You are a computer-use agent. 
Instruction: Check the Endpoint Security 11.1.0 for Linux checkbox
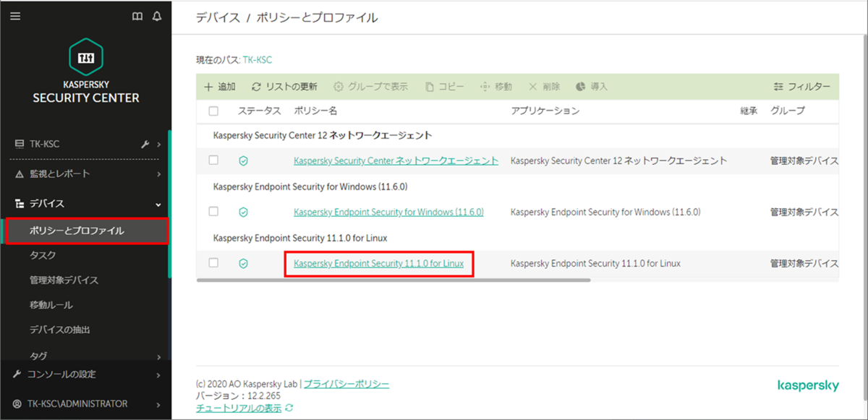(213, 263)
